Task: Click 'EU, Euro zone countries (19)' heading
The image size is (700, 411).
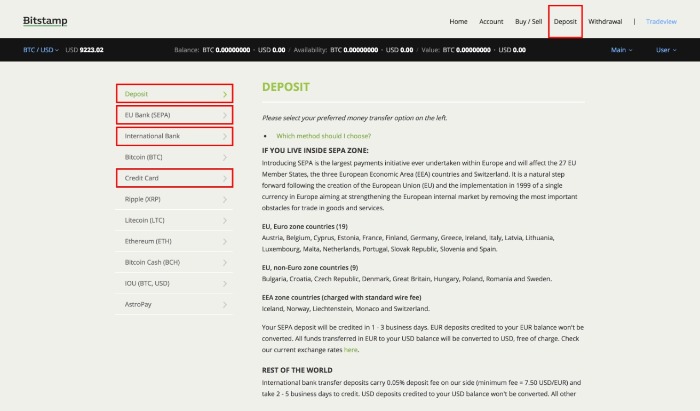Action: click(x=305, y=227)
